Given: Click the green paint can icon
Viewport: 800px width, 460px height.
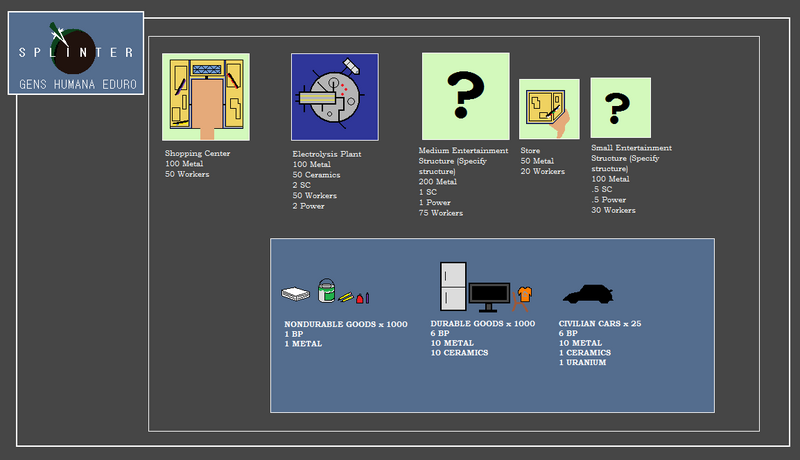Looking at the screenshot, I should click(326, 291).
